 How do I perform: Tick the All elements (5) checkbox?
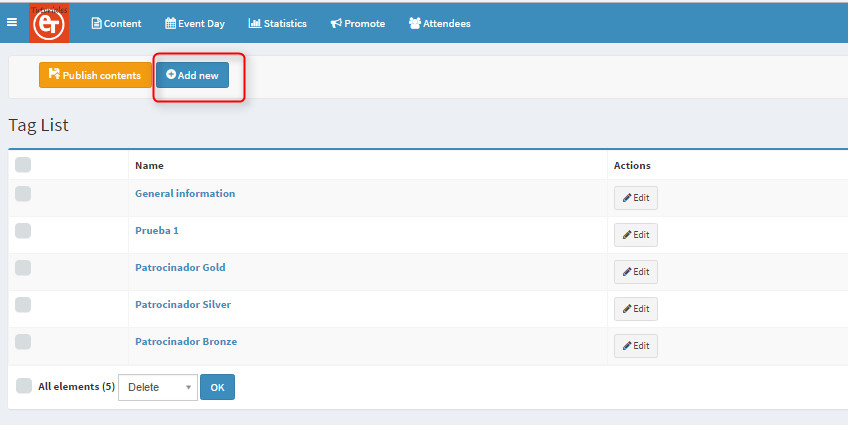click(x=24, y=386)
